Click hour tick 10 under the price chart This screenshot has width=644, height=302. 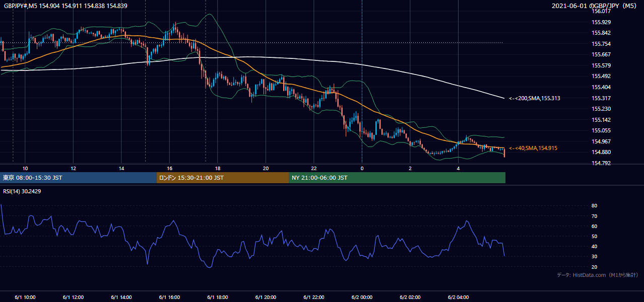coord(25,168)
